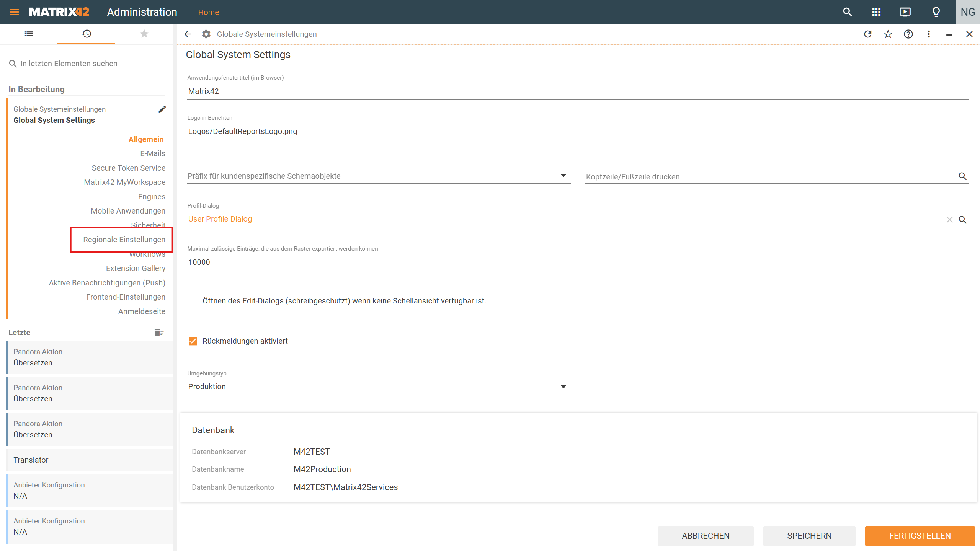Open Matrix42 MyWorkspace section
Image resolution: width=980 pixels, height=551 pixels.
[124, 182]
